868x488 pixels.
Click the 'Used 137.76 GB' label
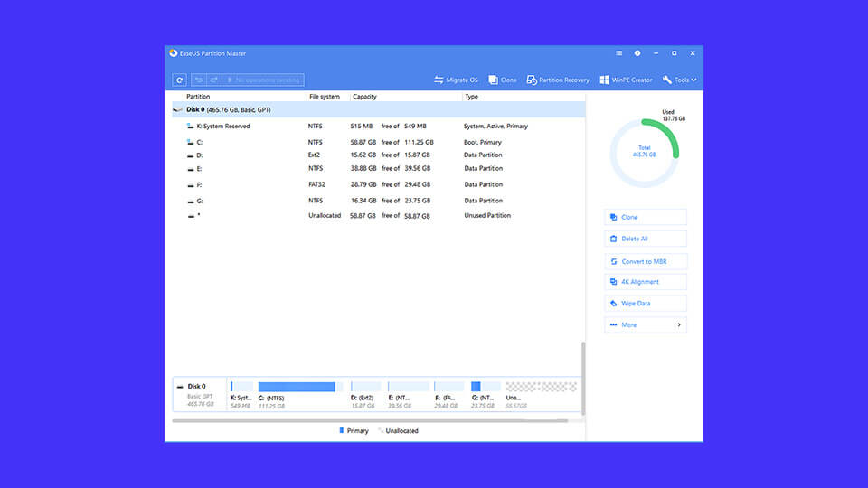[673, 115]
